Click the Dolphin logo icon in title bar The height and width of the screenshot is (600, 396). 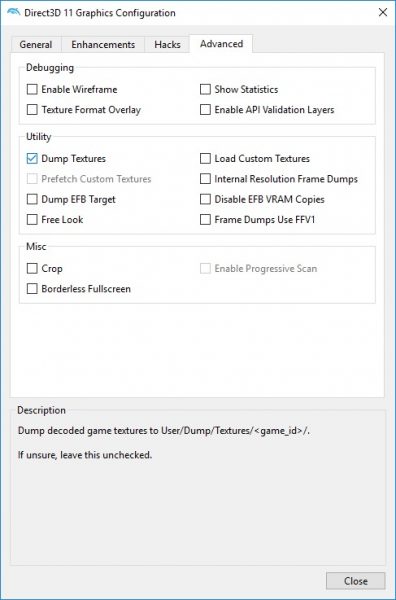14,12
